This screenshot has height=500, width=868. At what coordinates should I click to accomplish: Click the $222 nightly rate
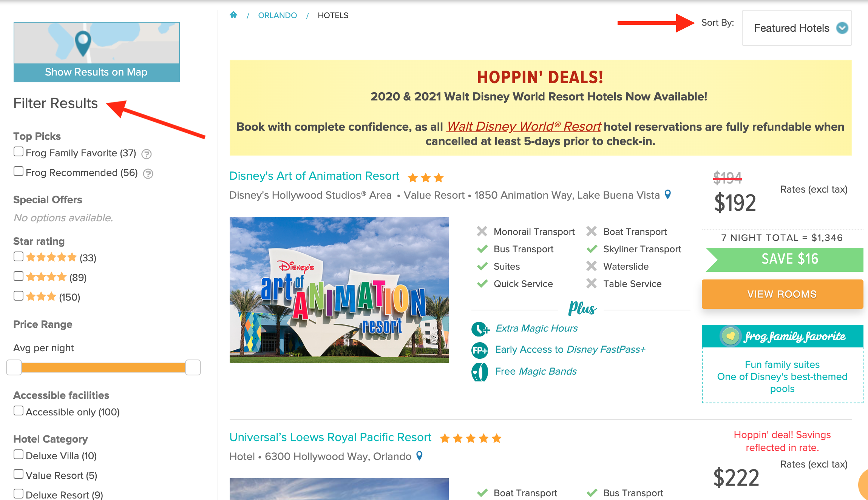pos(736,478)
